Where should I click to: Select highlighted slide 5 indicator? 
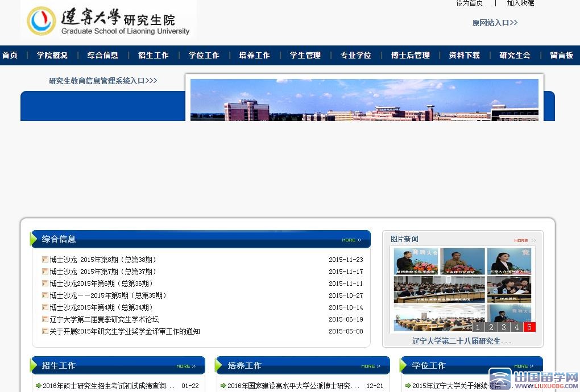coord(529,327)
